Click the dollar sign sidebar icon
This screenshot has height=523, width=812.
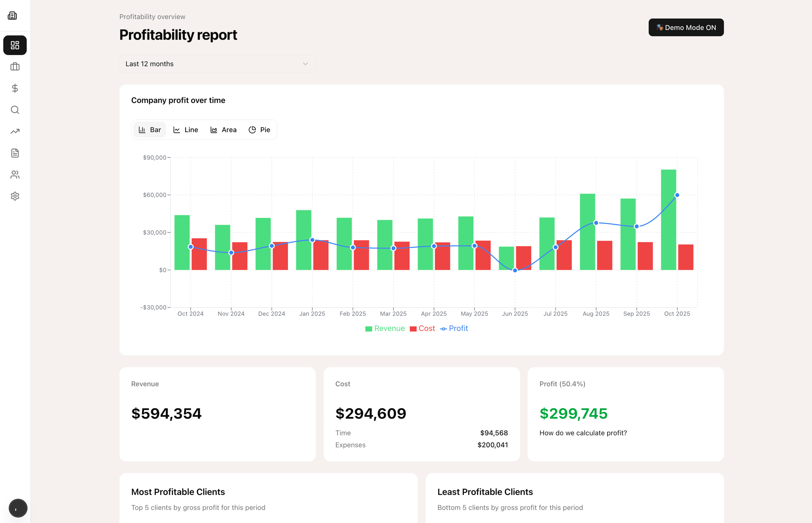15,88
